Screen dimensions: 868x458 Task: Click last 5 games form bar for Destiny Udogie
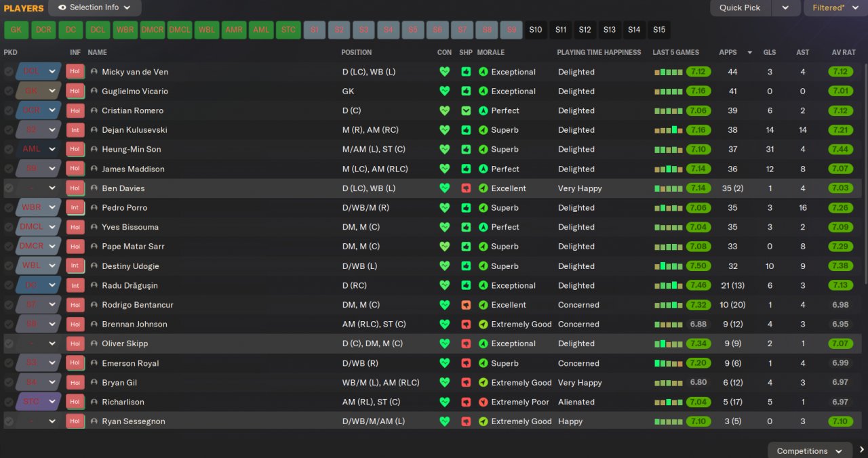[669, 266]
